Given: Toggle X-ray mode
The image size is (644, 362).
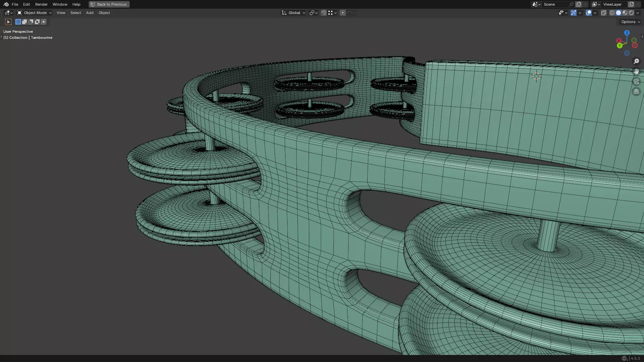Looking at the screenshot, I should coord(603,13).
